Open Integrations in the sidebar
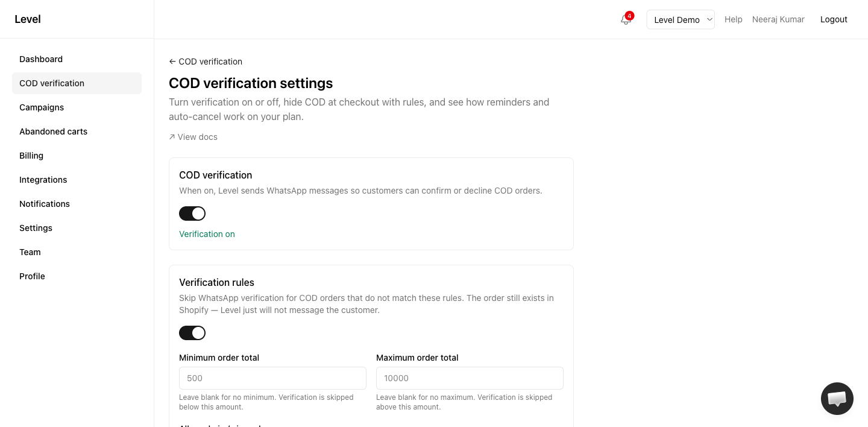Image resolution: width=868 pixels, height=427 pixels. 77,180
